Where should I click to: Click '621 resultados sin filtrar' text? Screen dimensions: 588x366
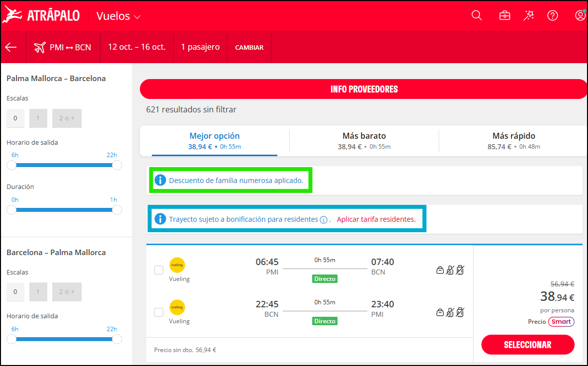click(191, 110)
